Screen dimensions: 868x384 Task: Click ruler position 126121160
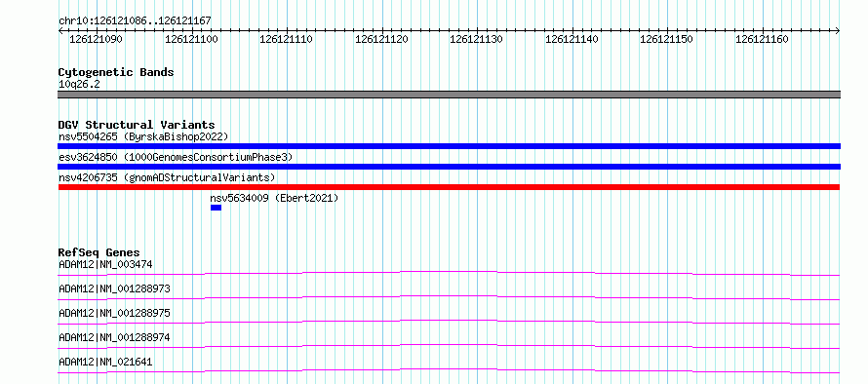[x=762, y=39]
